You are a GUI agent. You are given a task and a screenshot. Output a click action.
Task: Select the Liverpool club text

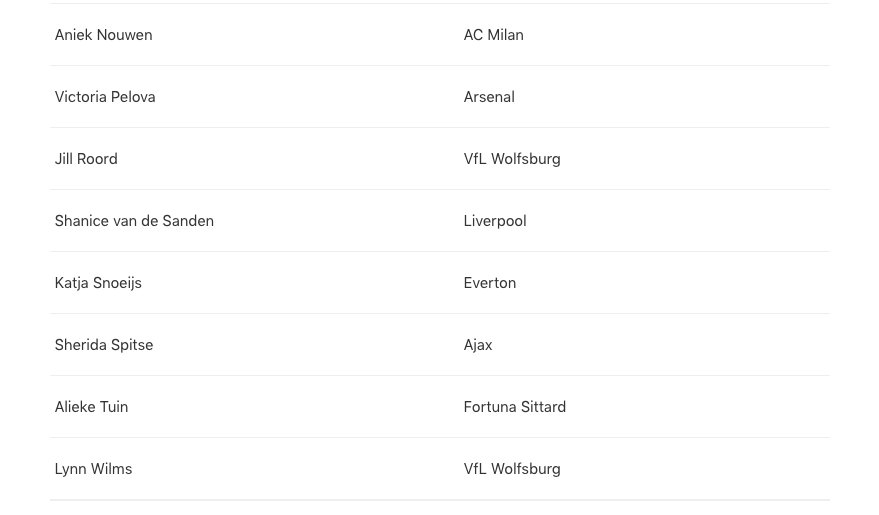(495, 221)
